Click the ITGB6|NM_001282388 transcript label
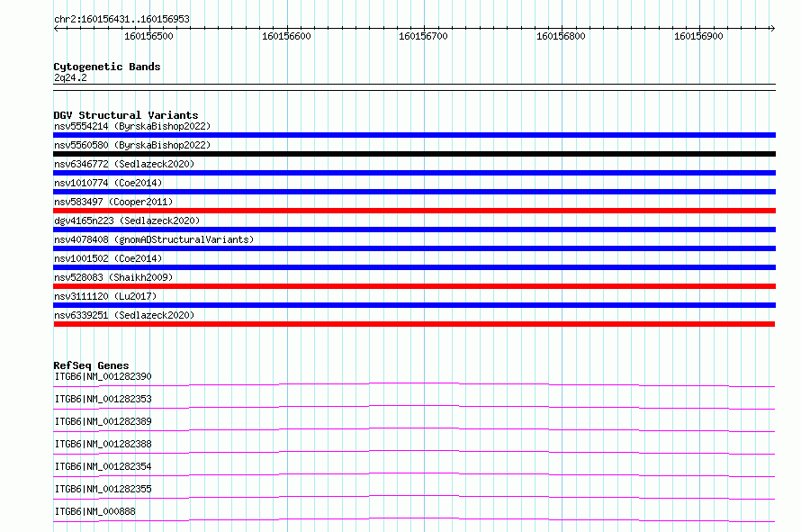 (103, 444)
